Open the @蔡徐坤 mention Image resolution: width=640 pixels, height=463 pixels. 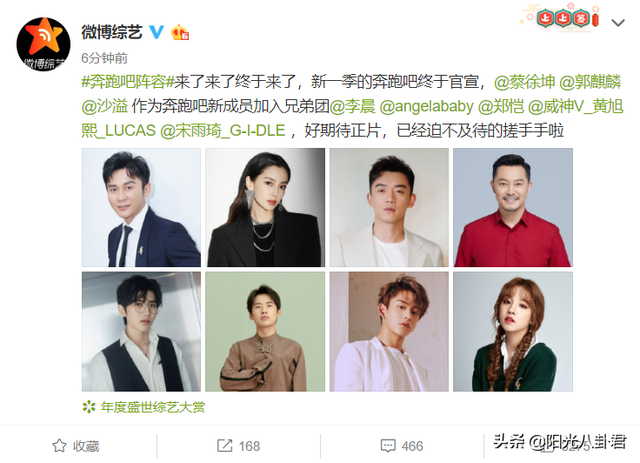[524, 82]
